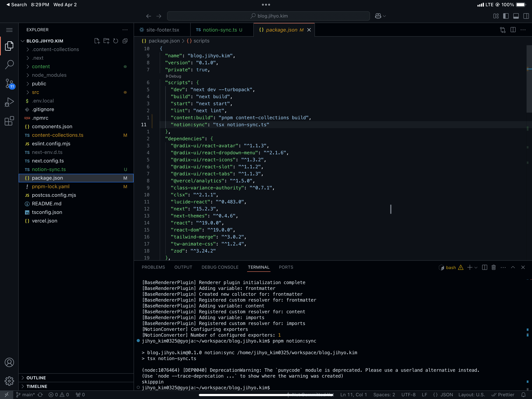Split the editor to the right
Screen dimensions: 532x399
pyautogui.click(x=513, y=30)
